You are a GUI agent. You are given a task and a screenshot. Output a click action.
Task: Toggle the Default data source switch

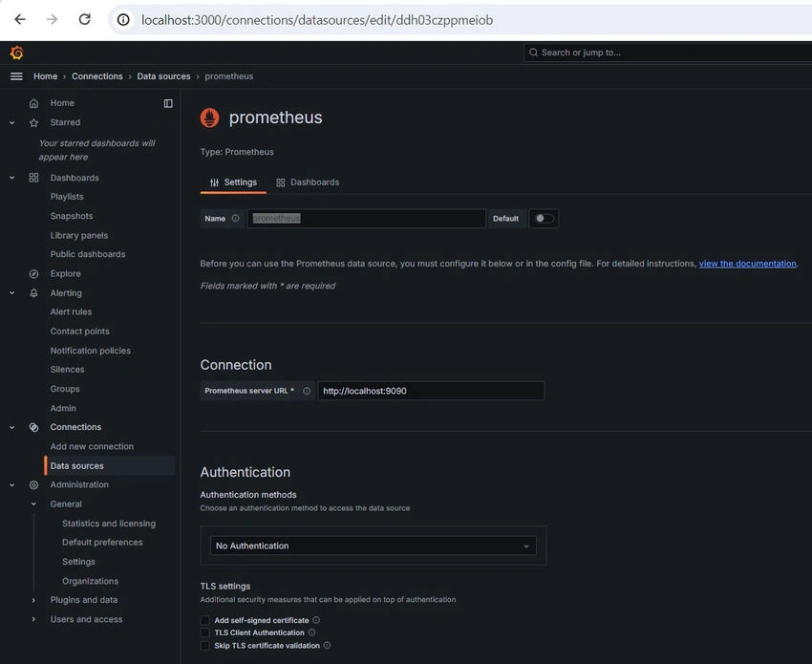(x=544, y=218)
